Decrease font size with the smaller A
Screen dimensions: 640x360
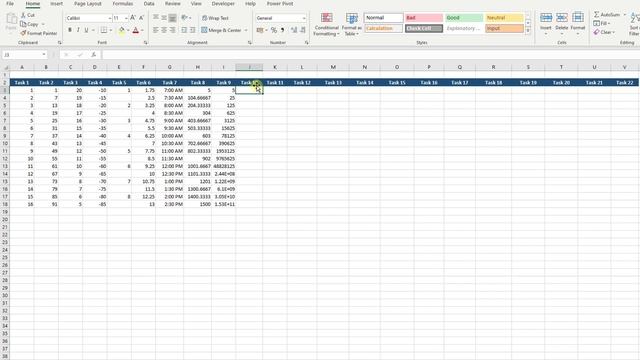pyautogui.click(x=141, y=18)
